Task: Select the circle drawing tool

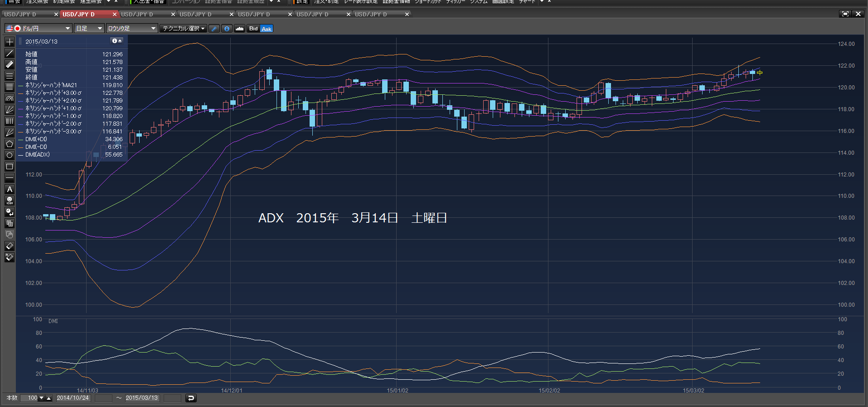Action: tap(9, 155)
